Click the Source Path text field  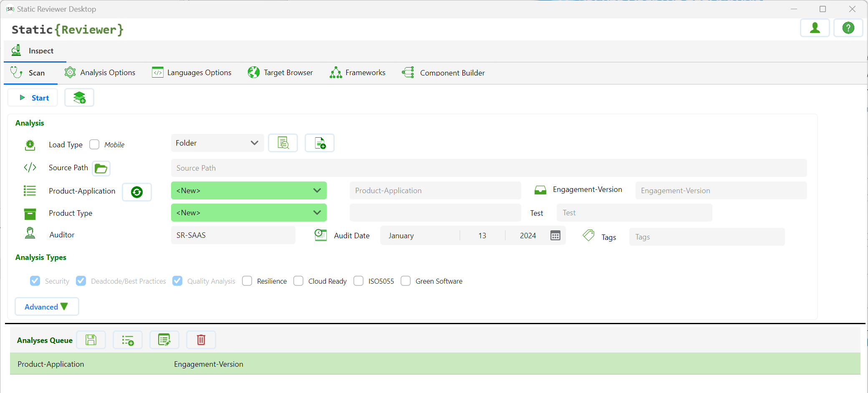[488, 168]
